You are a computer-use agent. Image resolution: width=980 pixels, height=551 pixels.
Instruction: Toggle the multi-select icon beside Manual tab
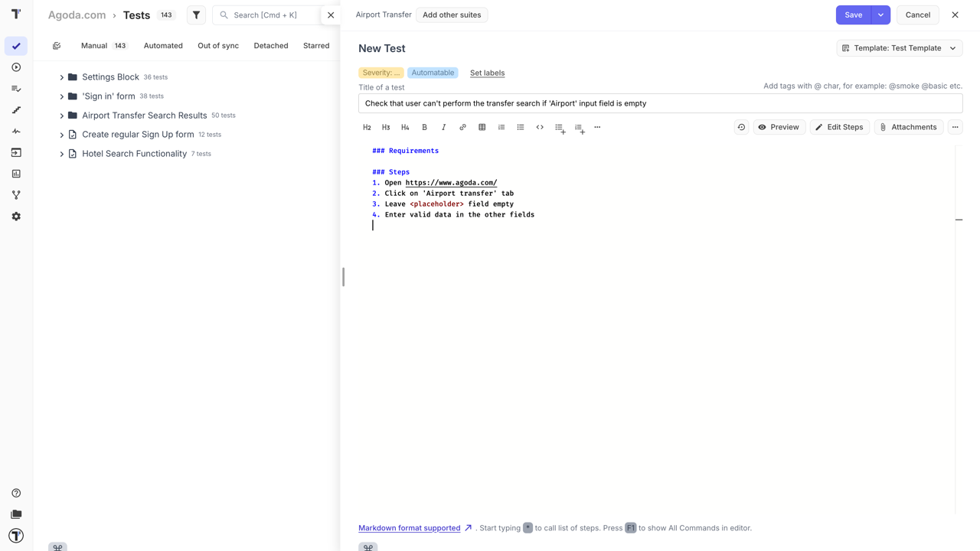click(57, 46)
